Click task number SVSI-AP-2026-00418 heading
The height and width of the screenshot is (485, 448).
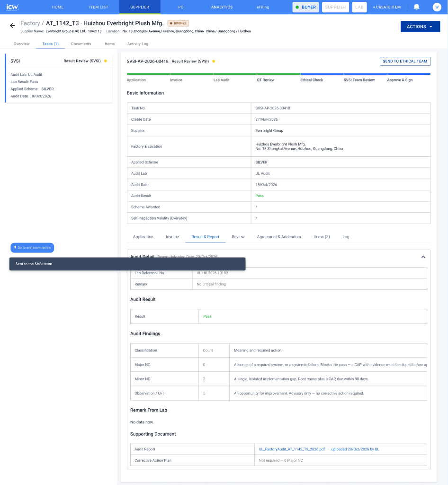(x=147, y=61)
